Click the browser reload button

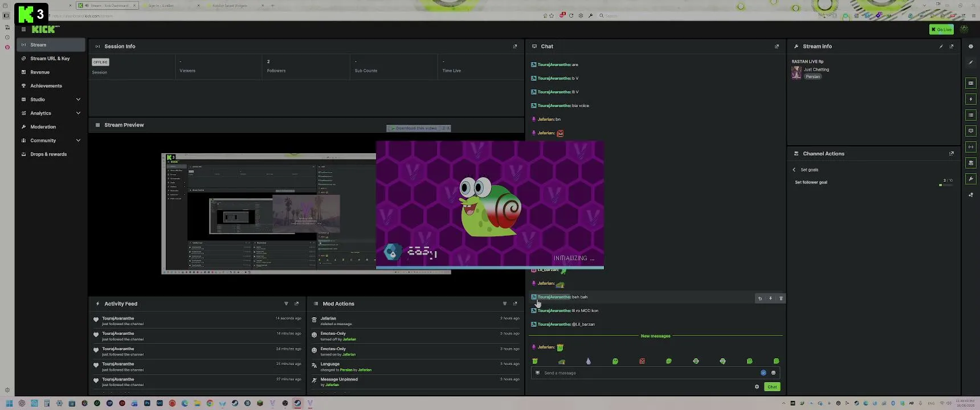click(571, 16)
